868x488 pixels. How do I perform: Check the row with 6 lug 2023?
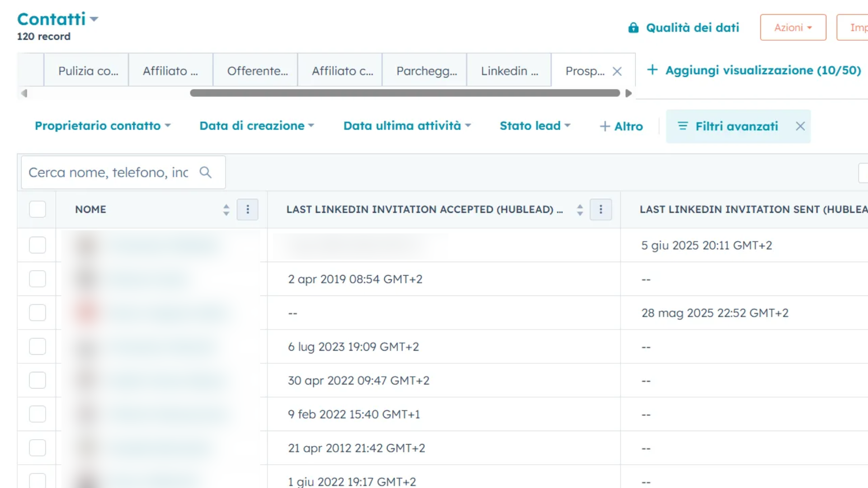tap(38, 347)
